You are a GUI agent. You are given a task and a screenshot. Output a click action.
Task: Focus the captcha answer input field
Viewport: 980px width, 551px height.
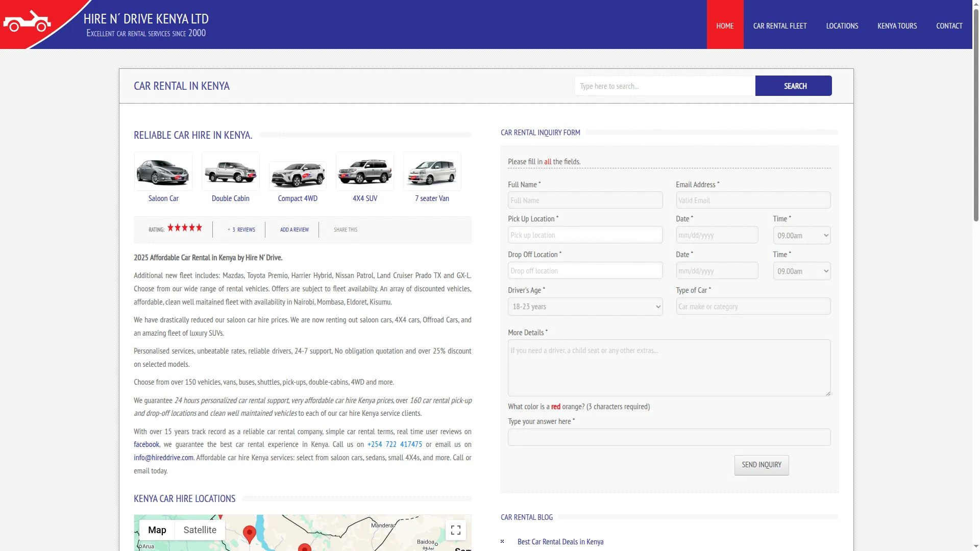(x=669, y=437)
